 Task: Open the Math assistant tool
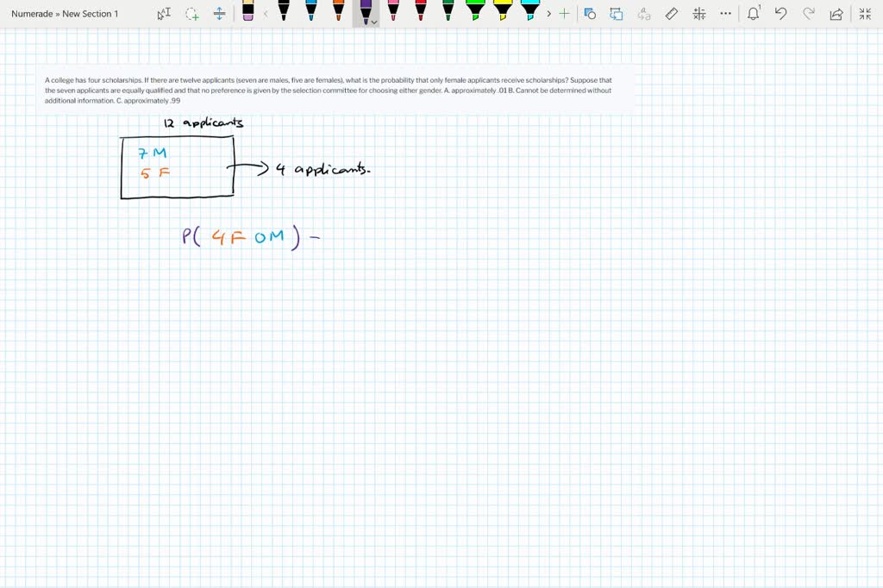tap(699, 14)
